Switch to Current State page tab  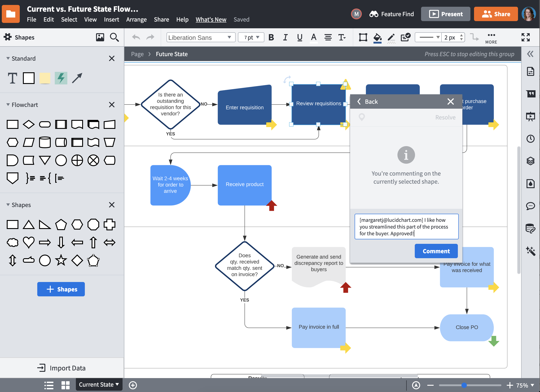pos(98,384)
